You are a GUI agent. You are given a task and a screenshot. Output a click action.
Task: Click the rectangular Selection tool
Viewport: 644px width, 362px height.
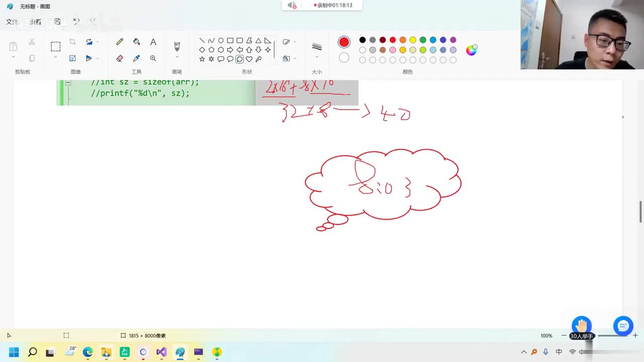click(55, 46)
